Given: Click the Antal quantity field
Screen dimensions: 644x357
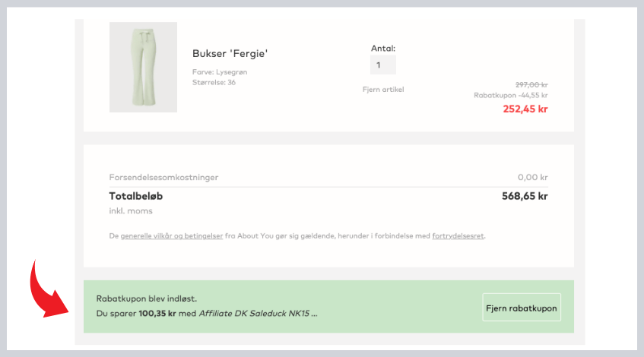Looking at the screenshot, I should click(x=382, y=65).
